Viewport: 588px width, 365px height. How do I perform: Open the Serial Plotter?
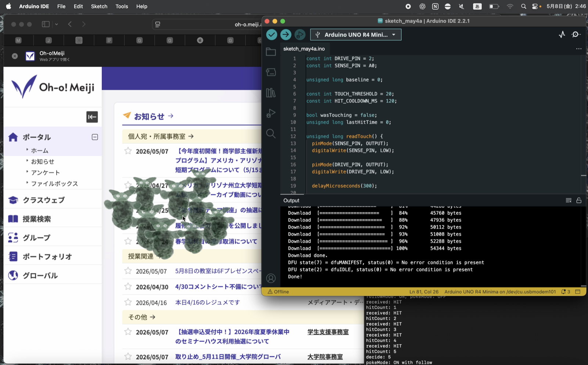coord(562,35)
